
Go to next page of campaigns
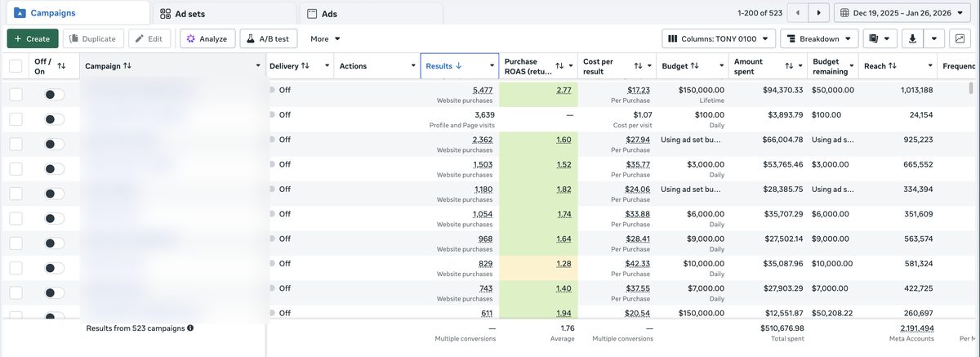[818, 13]
